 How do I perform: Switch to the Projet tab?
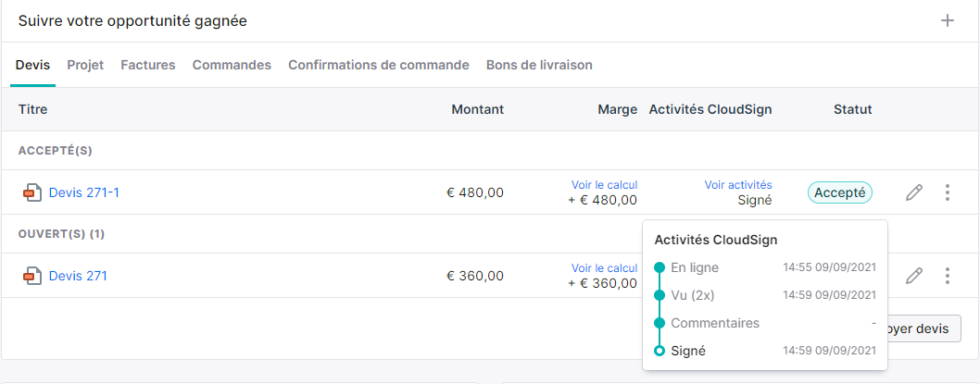click(x=85, y=65)
